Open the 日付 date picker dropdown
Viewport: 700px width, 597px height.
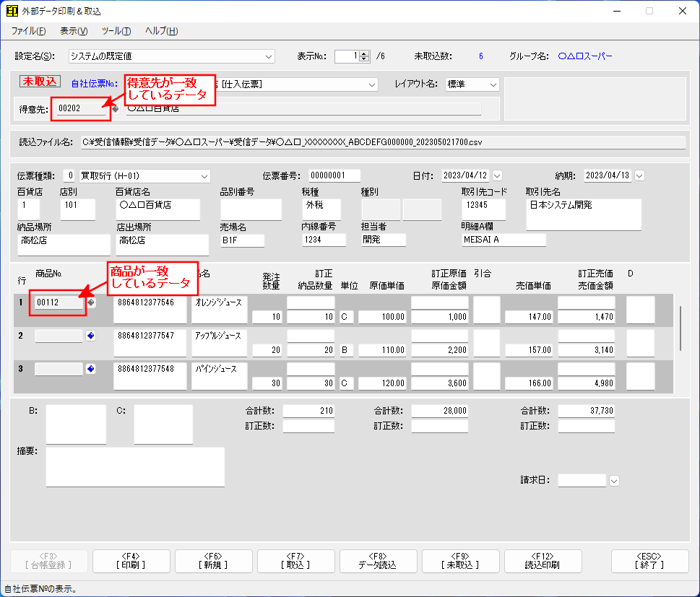pos(497,176)
